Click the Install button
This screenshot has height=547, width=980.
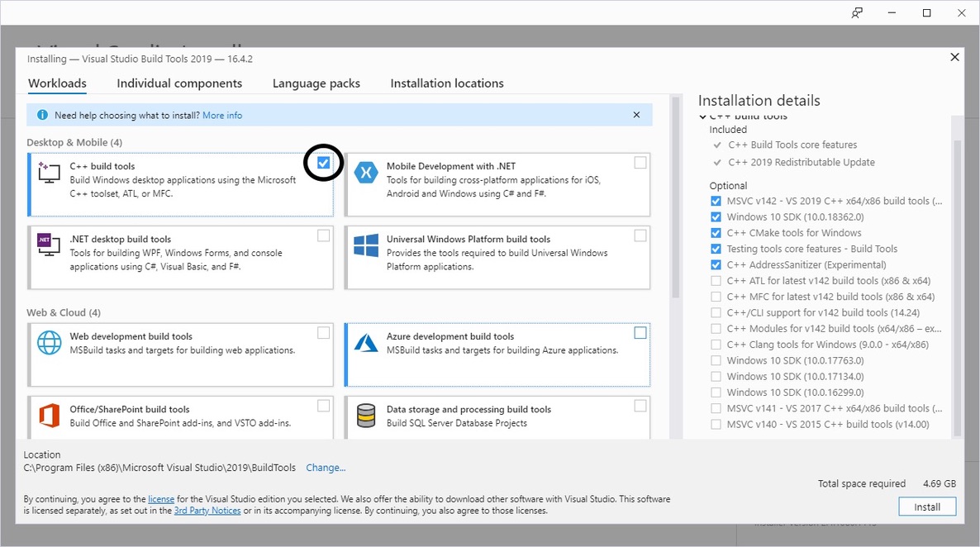point(927,507)
